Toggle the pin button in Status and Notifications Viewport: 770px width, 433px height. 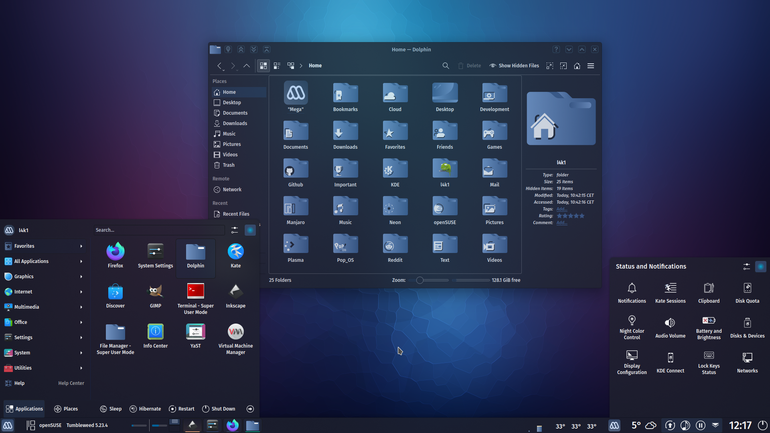coord(760,267)
